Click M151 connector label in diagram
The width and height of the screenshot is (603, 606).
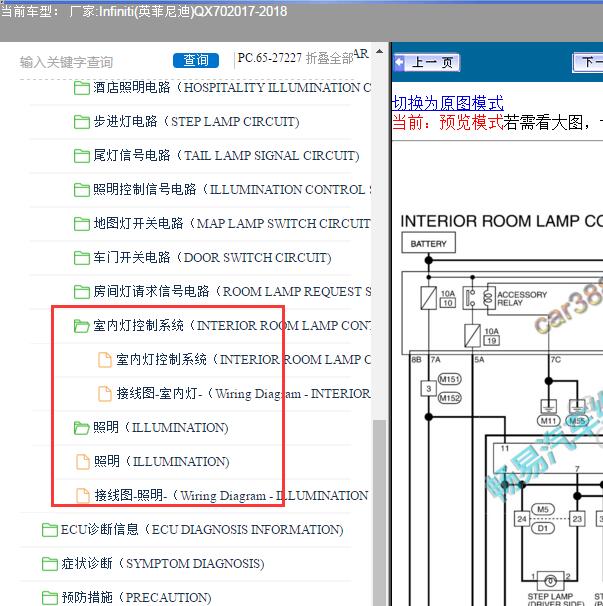pyautogui.click(x=450, y=380)
